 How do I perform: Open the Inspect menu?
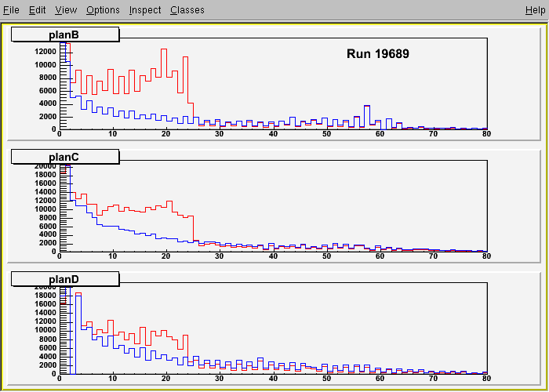(145, 10)
